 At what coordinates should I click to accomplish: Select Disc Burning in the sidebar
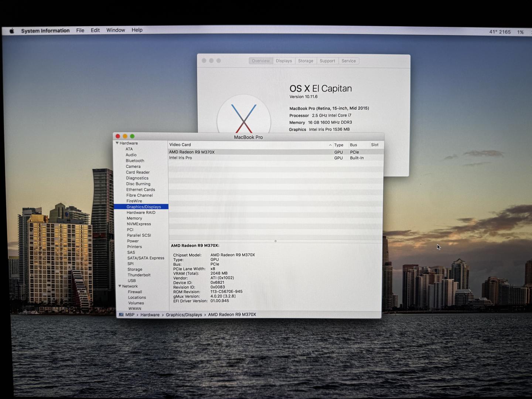(138, 184)
